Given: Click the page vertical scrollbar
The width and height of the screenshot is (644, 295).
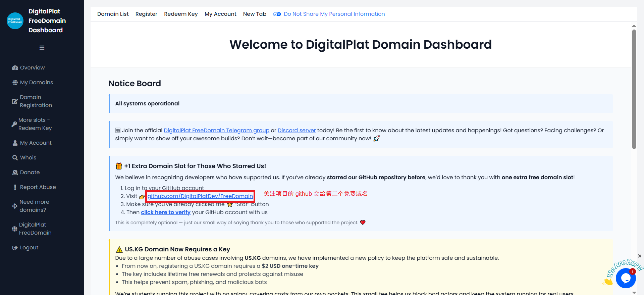Looking at the screenshot, I should 634,89.
